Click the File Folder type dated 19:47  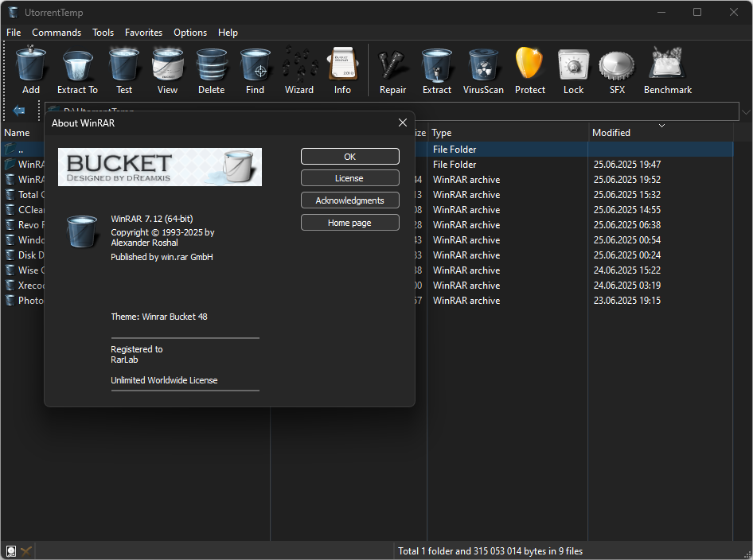455,165
